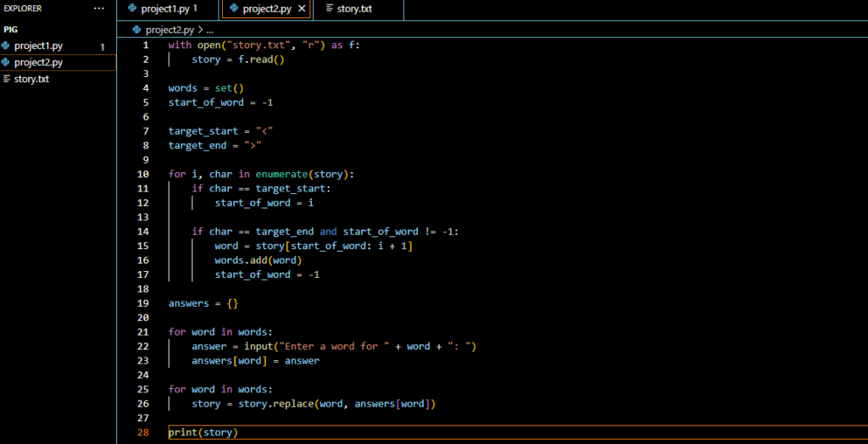The image size is (868, 444).
Task: Click the problem badge on project1.py
Action: (103, 47)
